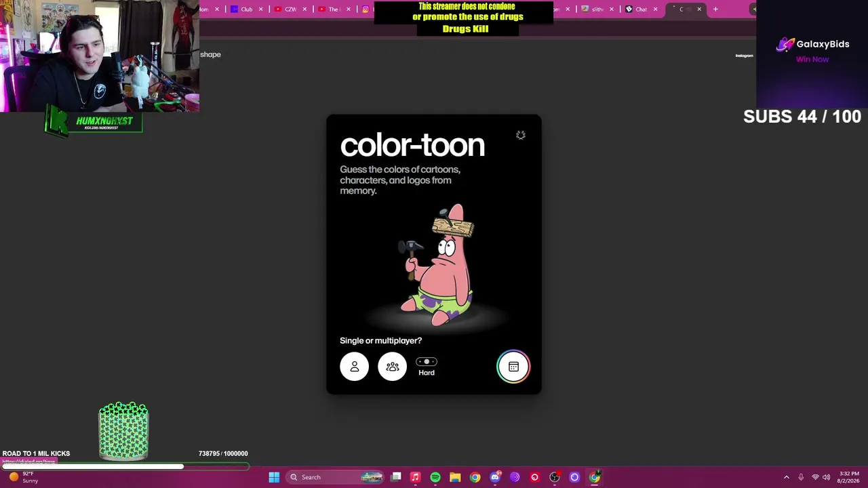Open the Windows Start menu
The width and height of the screenshot is (868, 488).
pyautogui.click(x=274, y=477)
